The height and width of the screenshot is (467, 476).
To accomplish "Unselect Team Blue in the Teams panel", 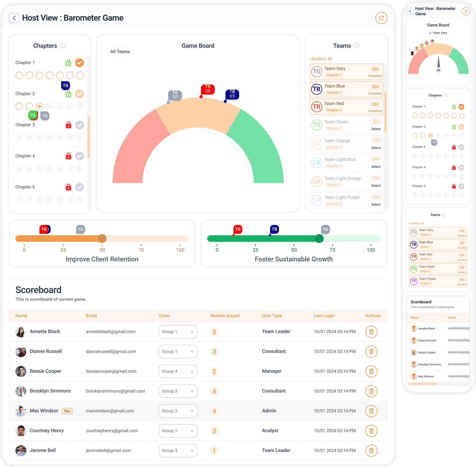I will tap(375, 93).
